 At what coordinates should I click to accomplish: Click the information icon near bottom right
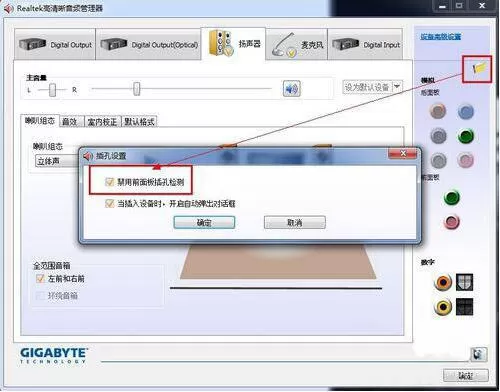click(x=479, y=354)
